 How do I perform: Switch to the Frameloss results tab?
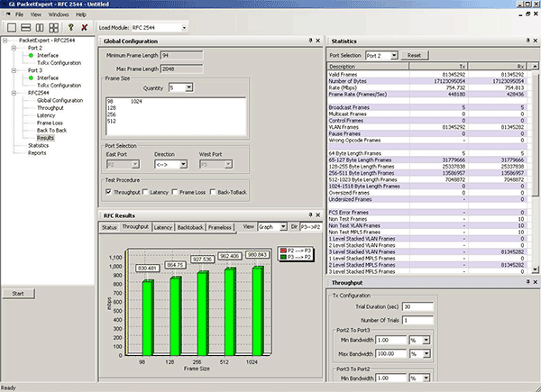[x=220, y=227]
